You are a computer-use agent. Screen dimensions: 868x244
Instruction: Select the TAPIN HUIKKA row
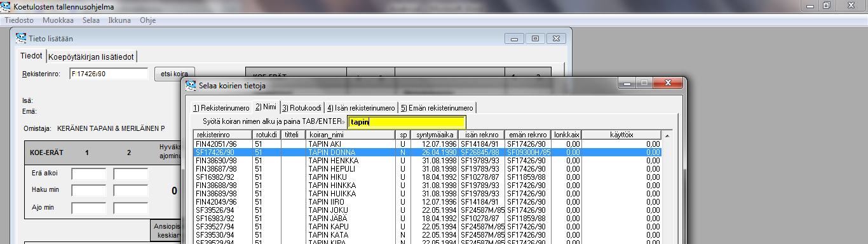point(428,194)
